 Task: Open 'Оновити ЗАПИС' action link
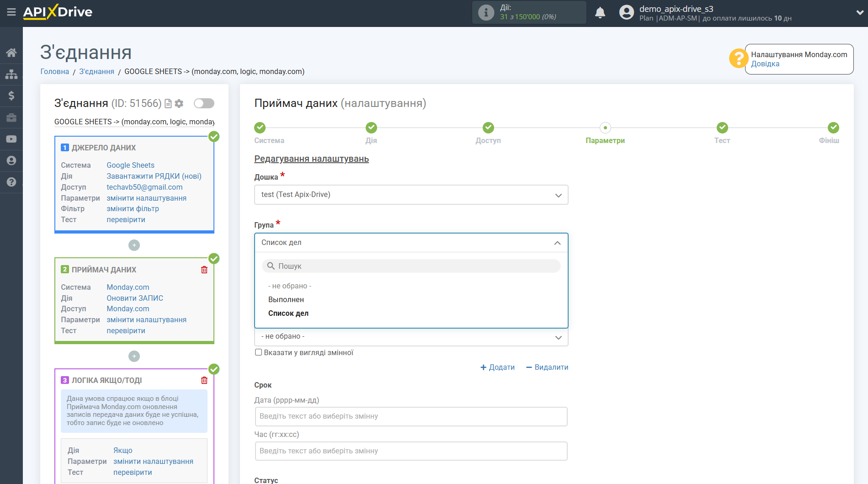point(135,298)
